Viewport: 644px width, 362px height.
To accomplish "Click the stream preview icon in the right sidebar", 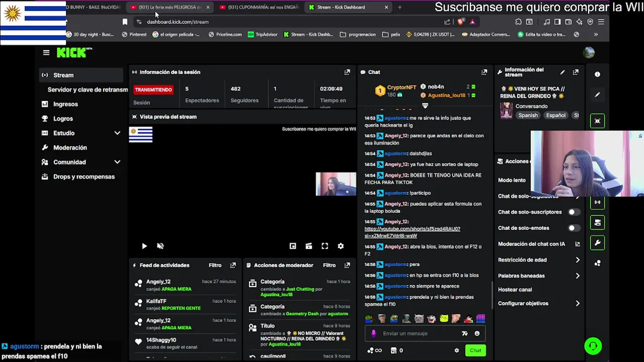I will tap(597, 121).
